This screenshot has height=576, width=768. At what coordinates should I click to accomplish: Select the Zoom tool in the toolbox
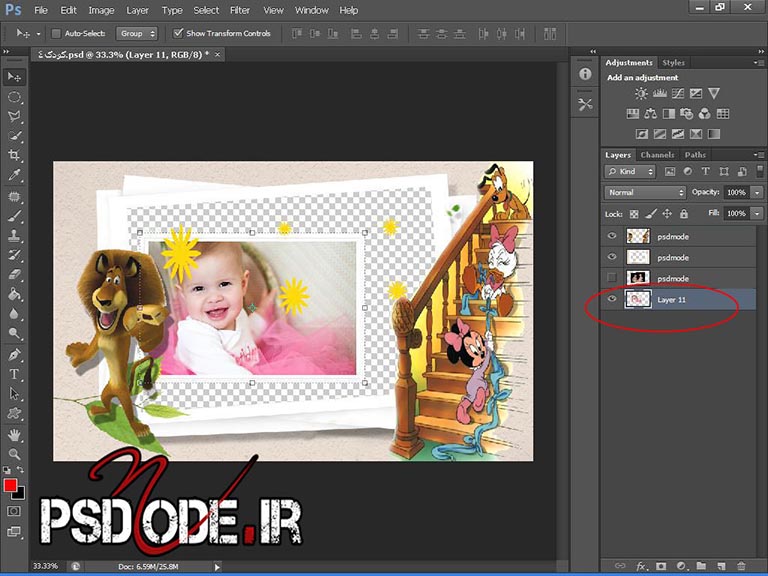pos(14,455)
